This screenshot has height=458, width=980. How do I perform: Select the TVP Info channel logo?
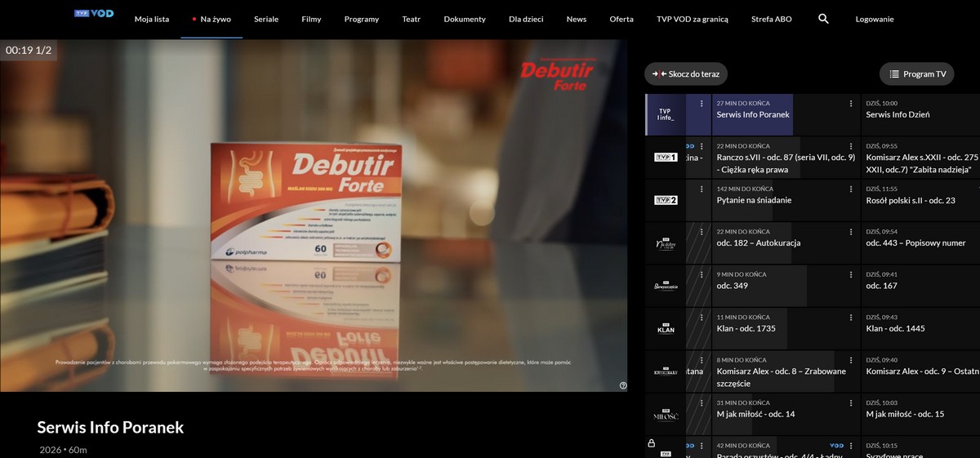(666, 114)
